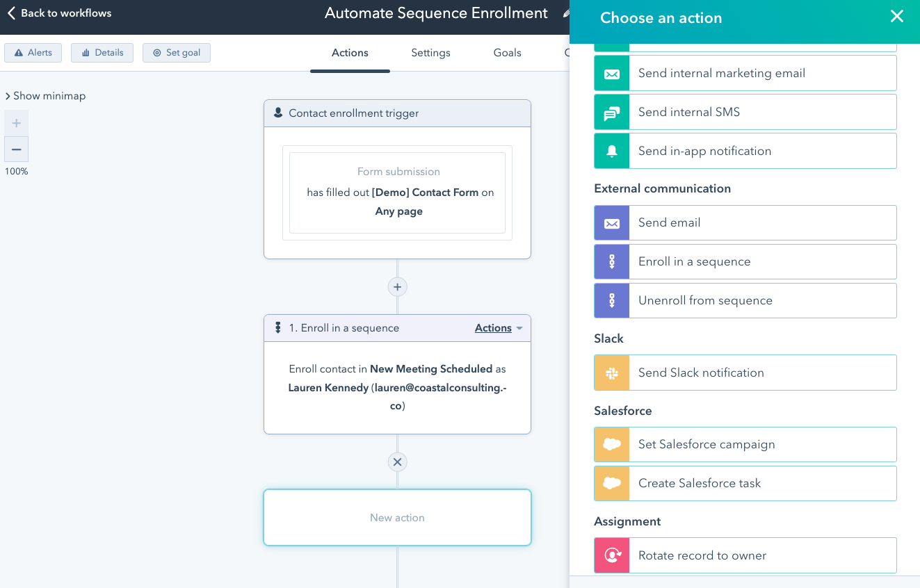Click the Set goal button
The image size is (920, 588).
pyautogui.click(x=177, y=53)
